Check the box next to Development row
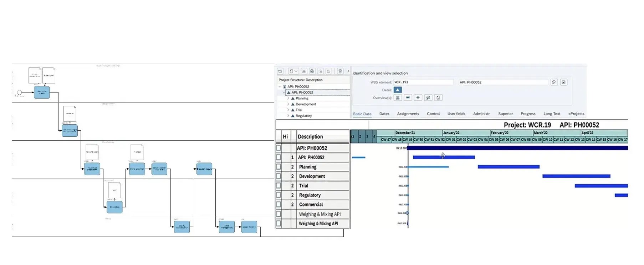 (x=278, y=176)
